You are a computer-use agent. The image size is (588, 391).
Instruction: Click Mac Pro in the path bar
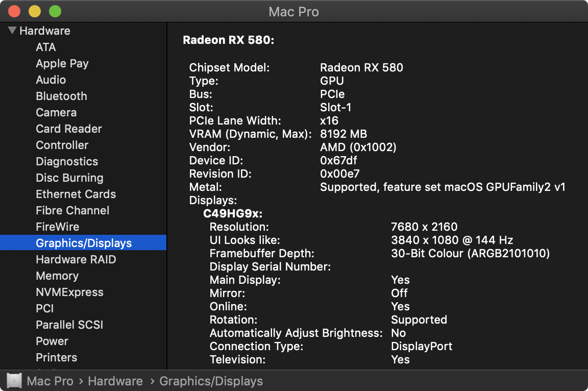tap(50, 381)
